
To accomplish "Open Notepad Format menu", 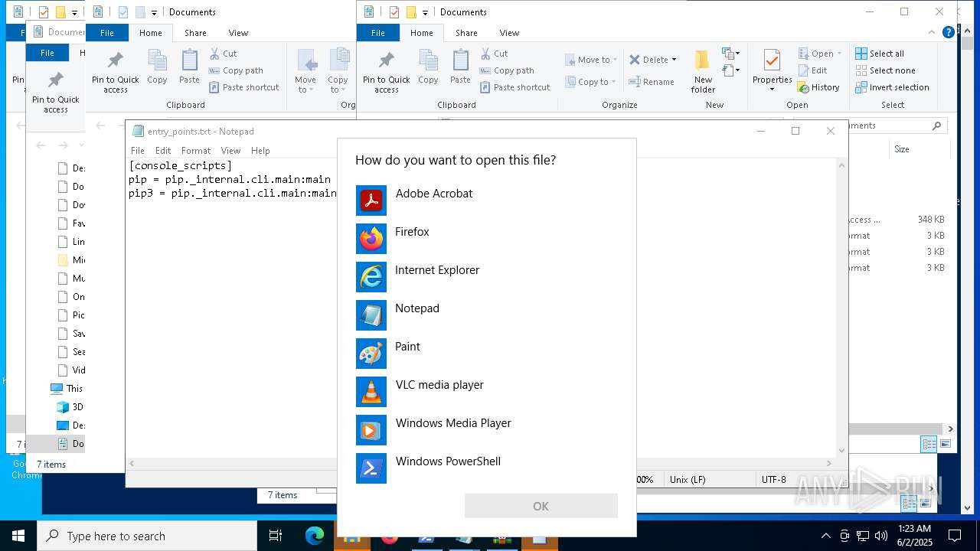I will tap(196, 151).
